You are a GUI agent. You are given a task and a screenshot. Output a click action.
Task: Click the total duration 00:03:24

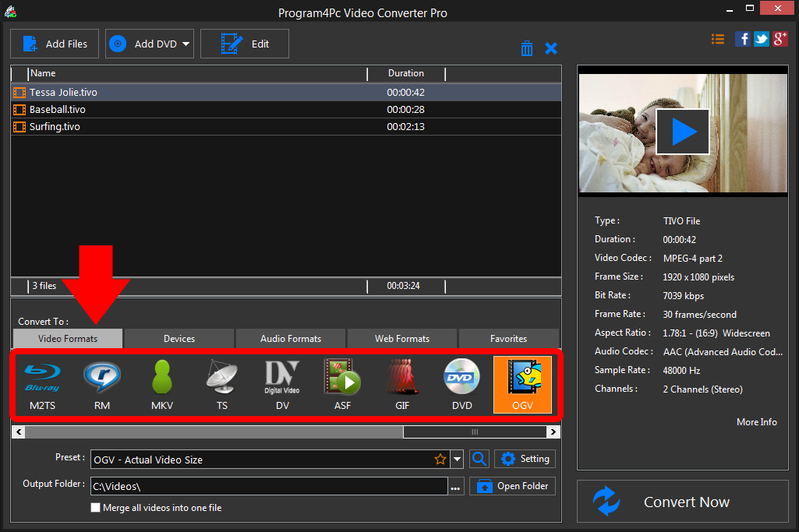[403, 286]
